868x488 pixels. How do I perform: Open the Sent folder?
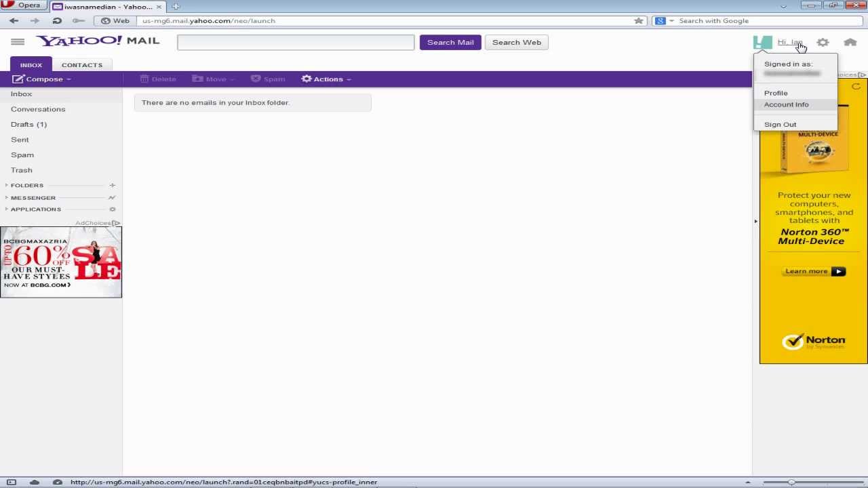20,140
